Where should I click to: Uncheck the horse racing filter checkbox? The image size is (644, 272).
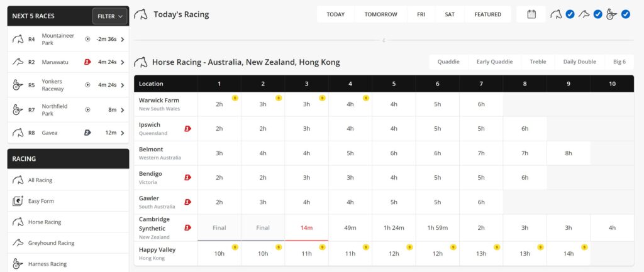coord(570,14)
